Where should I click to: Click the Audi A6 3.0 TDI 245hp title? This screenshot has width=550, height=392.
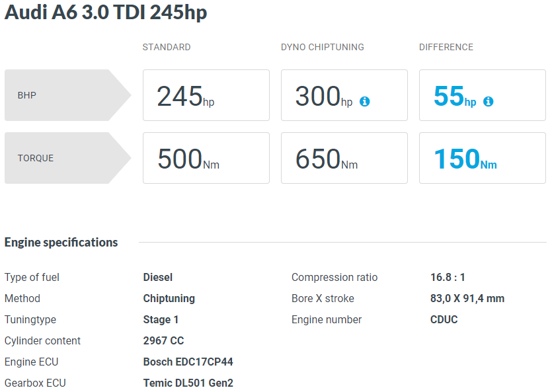106,13
